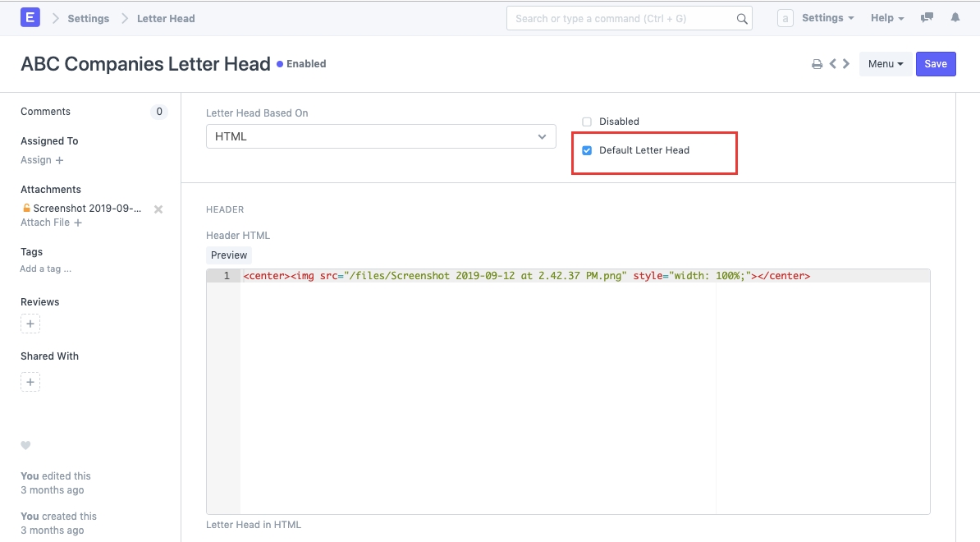Enable the Disabled checkbox

click(587, 122)
